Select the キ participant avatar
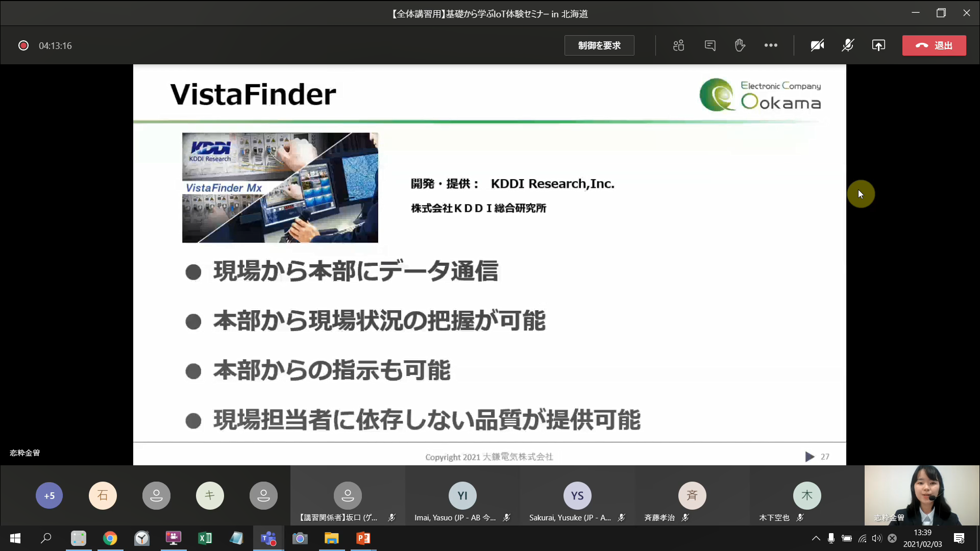 tap(210, 495)
